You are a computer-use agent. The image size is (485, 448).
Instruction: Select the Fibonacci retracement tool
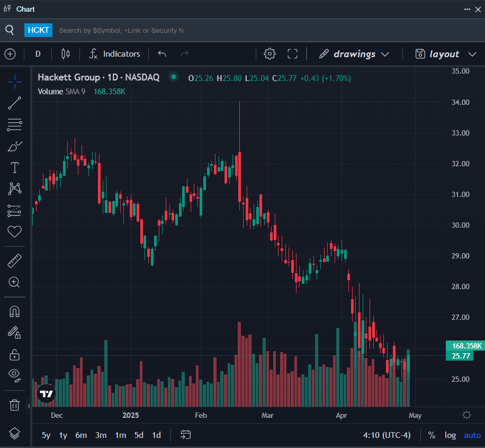coord(14,124)
